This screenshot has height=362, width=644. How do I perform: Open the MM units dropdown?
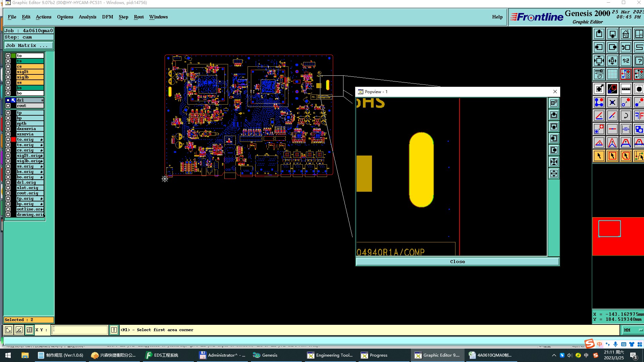(633, 330)
